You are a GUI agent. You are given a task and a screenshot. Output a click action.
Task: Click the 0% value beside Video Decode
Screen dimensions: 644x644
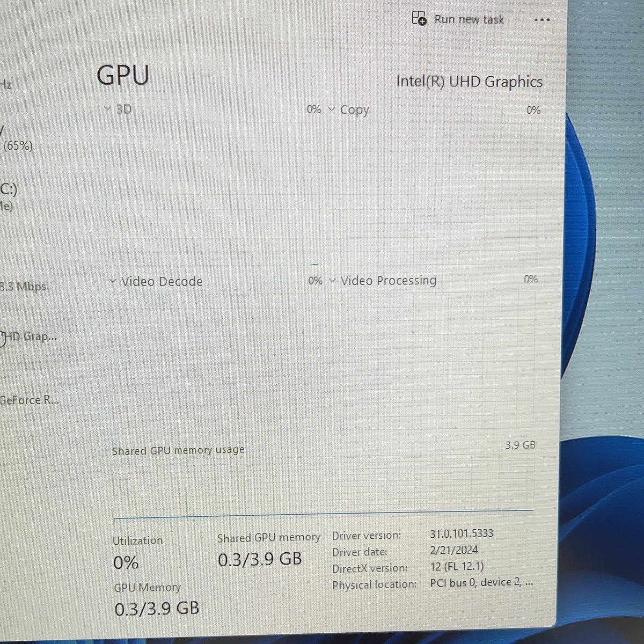(316, 281)
